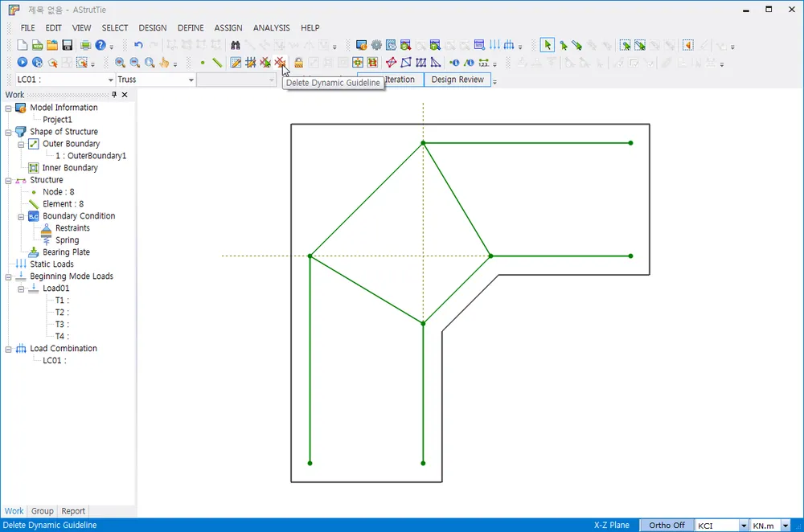Click the Zoom Out magnifier

click(135, 63)
